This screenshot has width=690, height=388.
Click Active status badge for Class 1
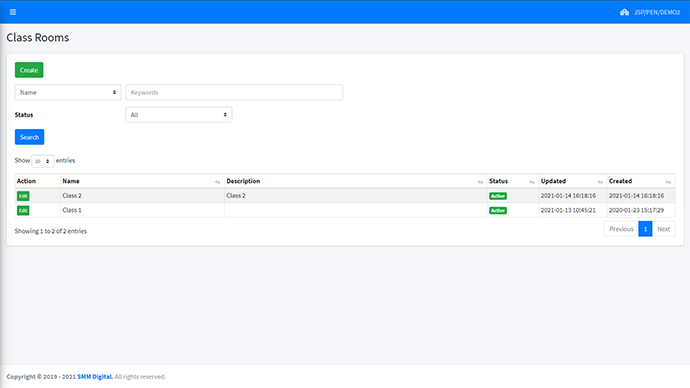tap(498, 210)
